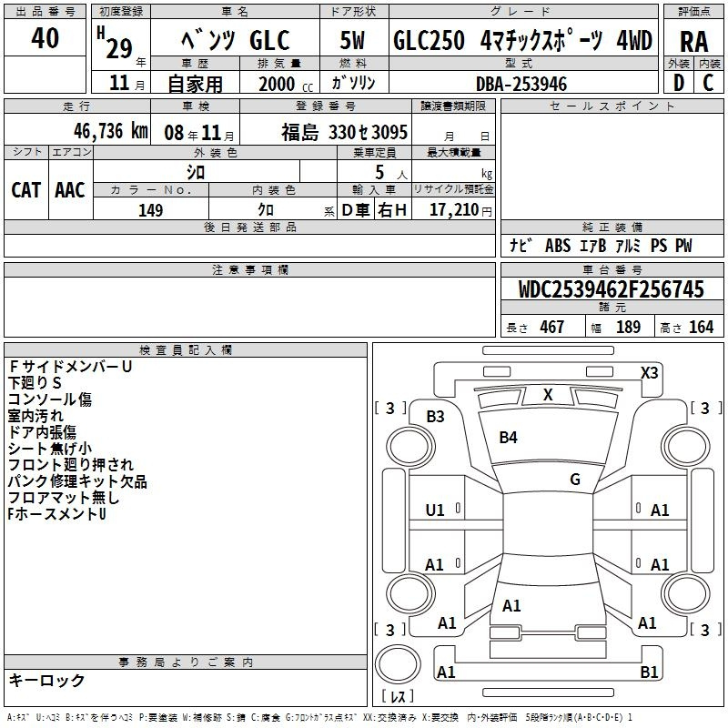The height and width of the screenshot is (728, 728).
Task: Click the air conditioner value AAC
Action: (70, 190)
